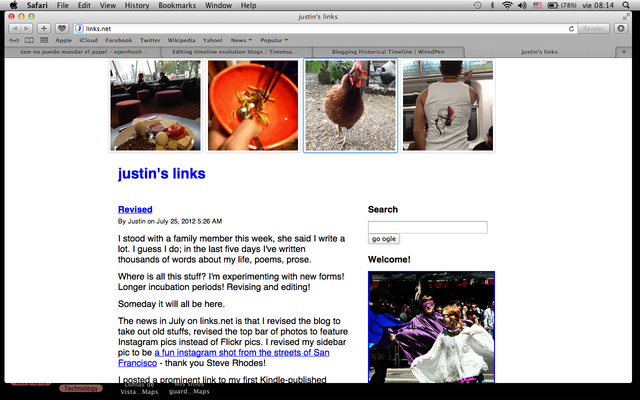The width and height of the screenshot is (640, 400).
Task: Open the Edit menu
Action: click(x=84, y=5)
